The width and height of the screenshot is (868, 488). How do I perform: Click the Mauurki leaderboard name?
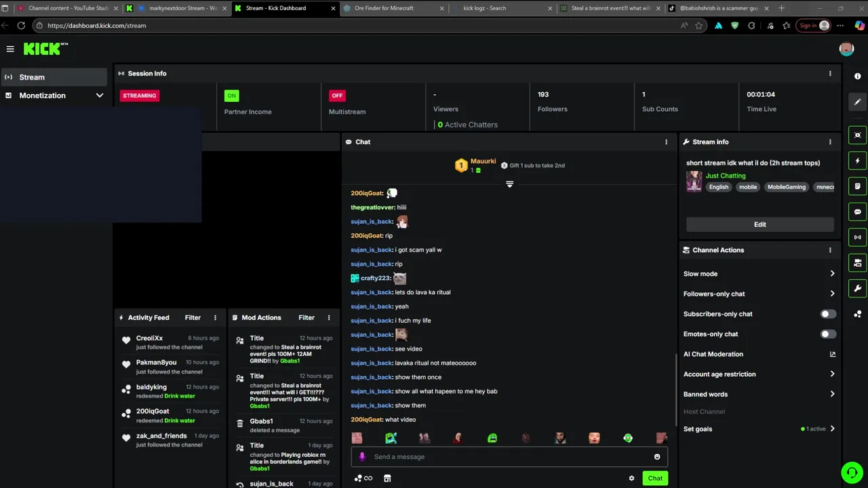pos(484,161)
